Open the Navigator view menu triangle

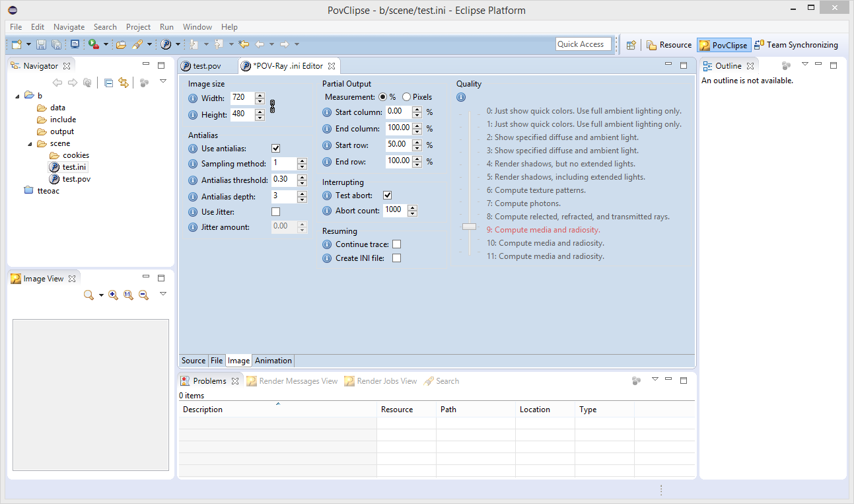[x=163, y=81]
